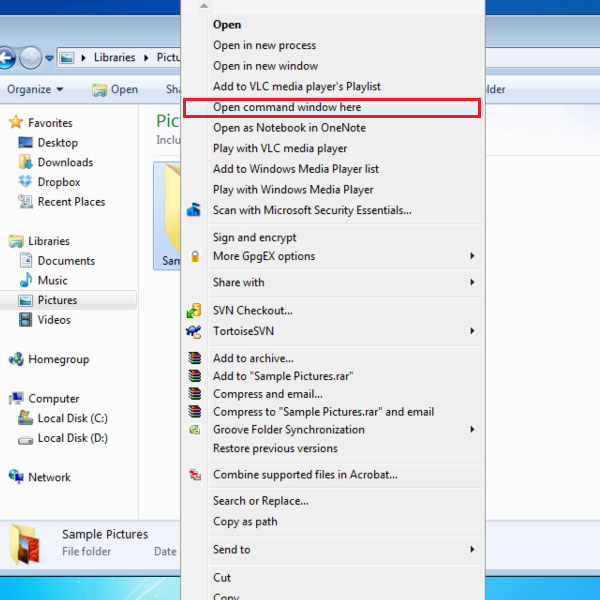Click the Documents library icon
The image size is (600, 600).
click(x=26, y=261)
